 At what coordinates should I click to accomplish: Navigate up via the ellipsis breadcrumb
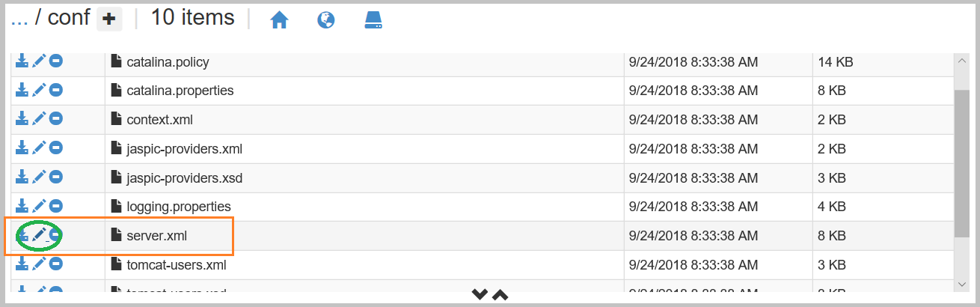point(19,19)
